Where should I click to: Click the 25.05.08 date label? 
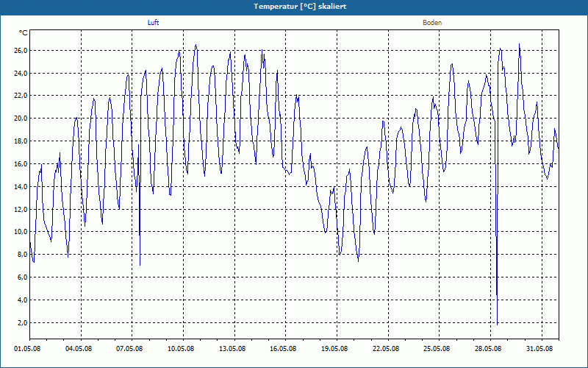(437, 349)
